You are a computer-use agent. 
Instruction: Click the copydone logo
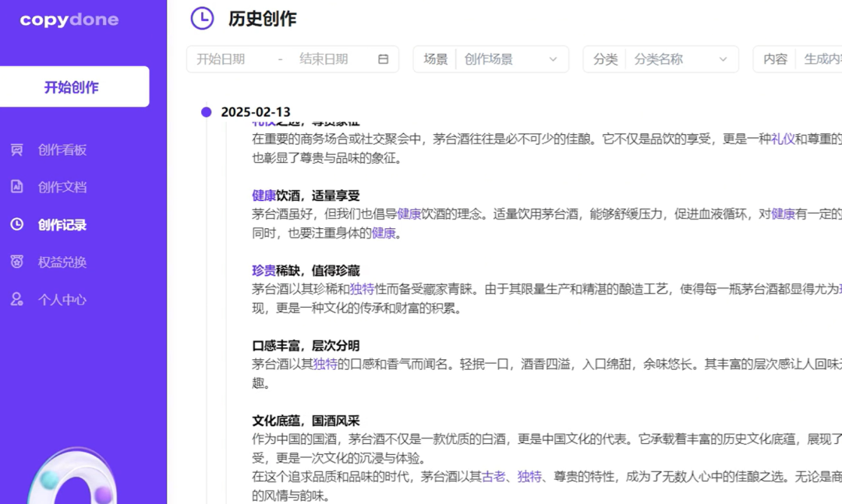point(69,19)
